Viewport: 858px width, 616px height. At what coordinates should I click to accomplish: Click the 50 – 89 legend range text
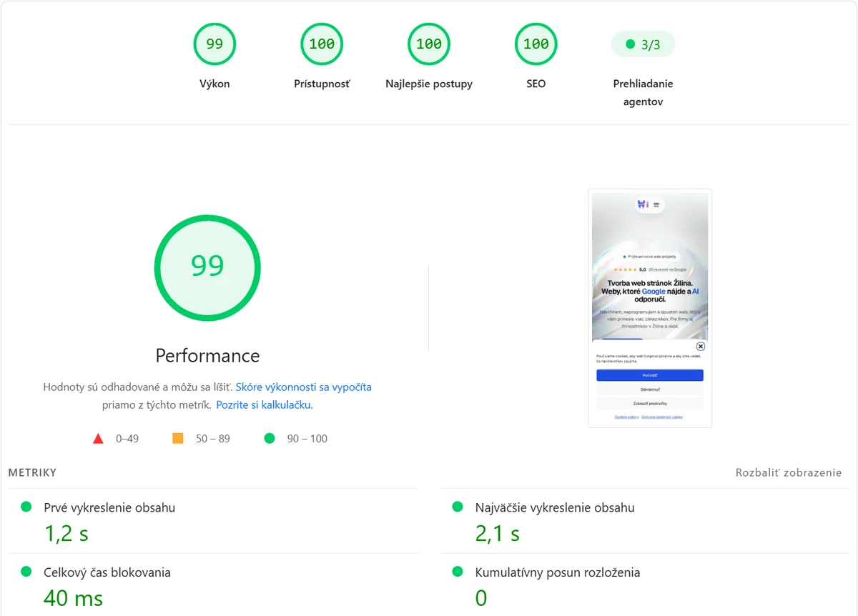tap(213, 439)
